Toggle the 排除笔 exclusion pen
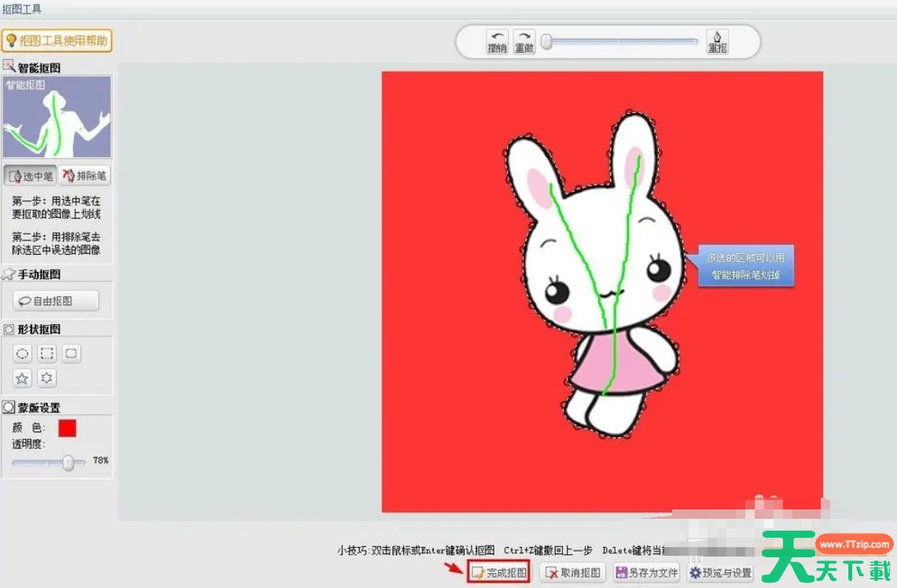Viewport: 897px width, 588px height. tap(85, 175)
